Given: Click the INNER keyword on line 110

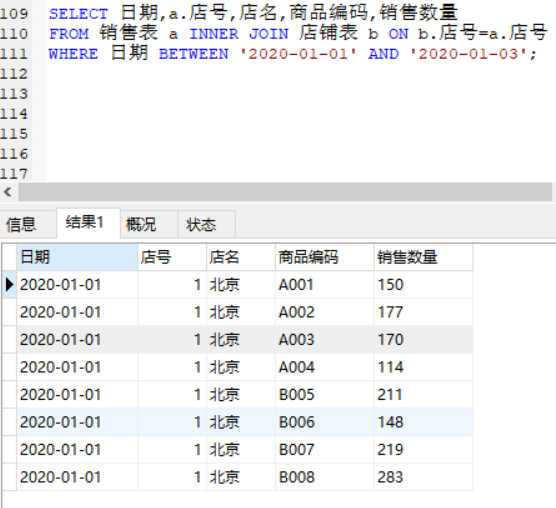Looking at the screenshot, I should (214, 34).
